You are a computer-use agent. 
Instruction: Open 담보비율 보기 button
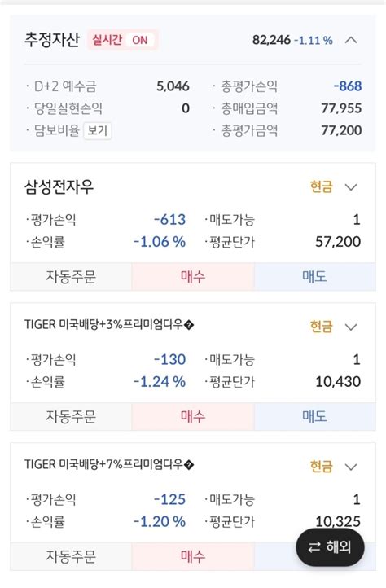98,130
